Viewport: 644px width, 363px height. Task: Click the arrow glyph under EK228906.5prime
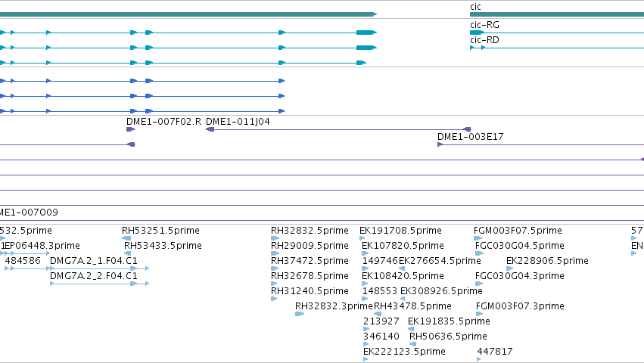pos(510,268)
